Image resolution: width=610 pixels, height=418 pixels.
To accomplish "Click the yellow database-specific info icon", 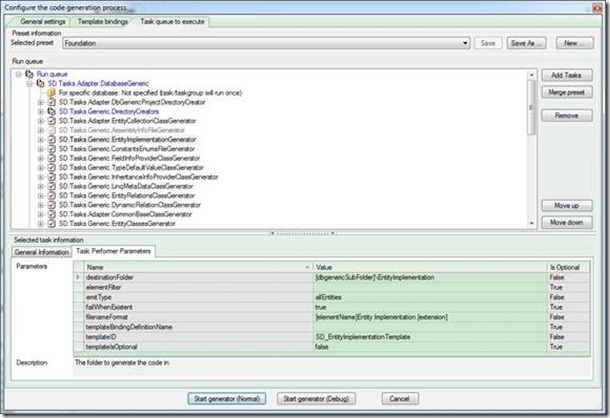I will [51, 93].
